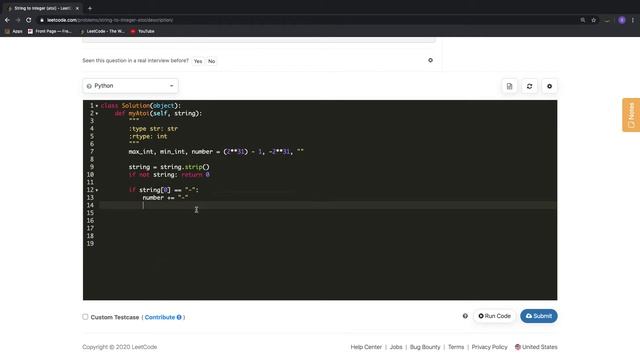The image size is (640, 360).
Task: Open the Apps bookmark
Action: [x=13, y=31]
